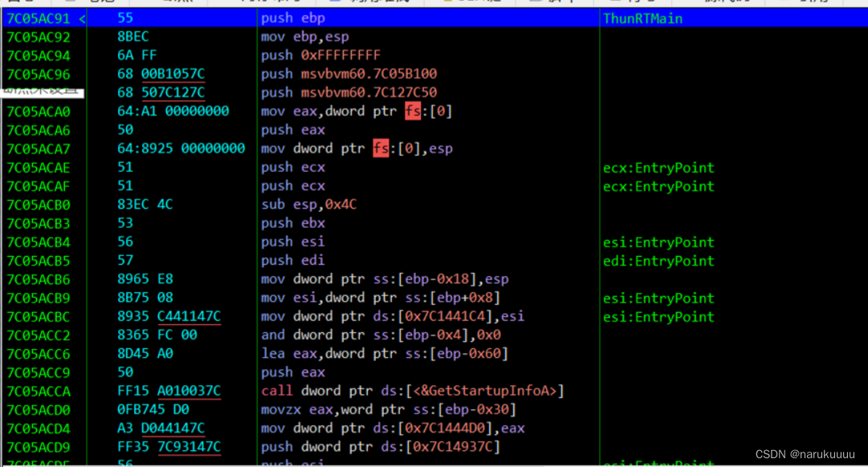Click 'push msvbvm60.7C05B100' instruction
The width and height of the screenshot is (868, 467).
tap(348, 74)
